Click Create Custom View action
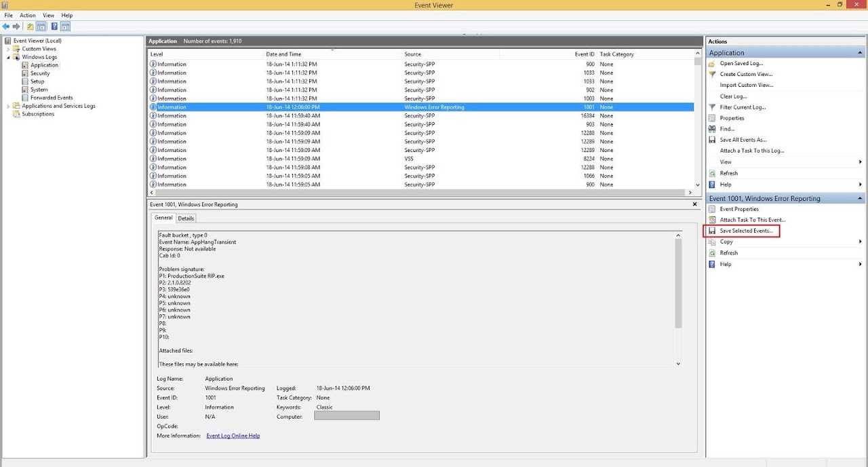The image size is (868, 467). point(746,74)
